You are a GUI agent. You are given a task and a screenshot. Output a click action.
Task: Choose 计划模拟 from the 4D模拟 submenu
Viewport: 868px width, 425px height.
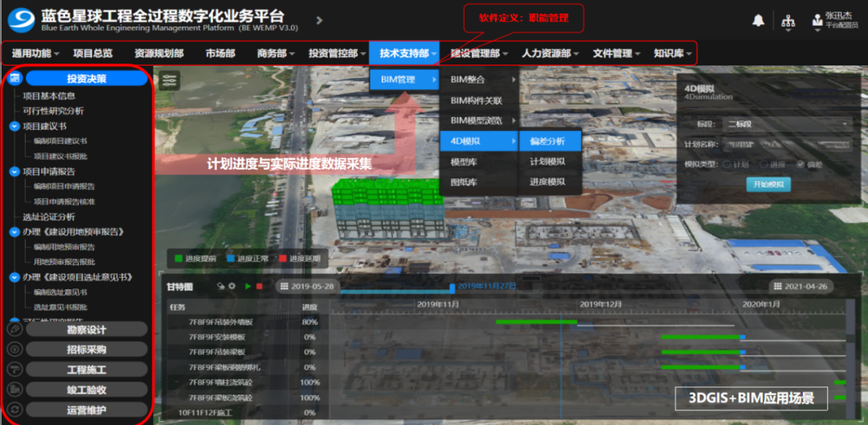pos(547,161)
